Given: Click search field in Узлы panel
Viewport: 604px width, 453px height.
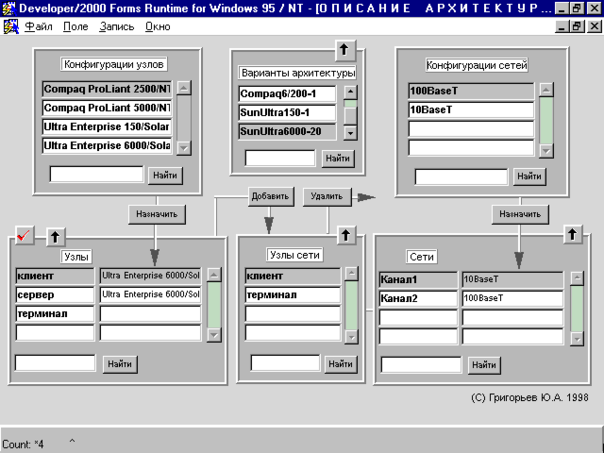Looking at the screenshot, I should coord(55,363).
